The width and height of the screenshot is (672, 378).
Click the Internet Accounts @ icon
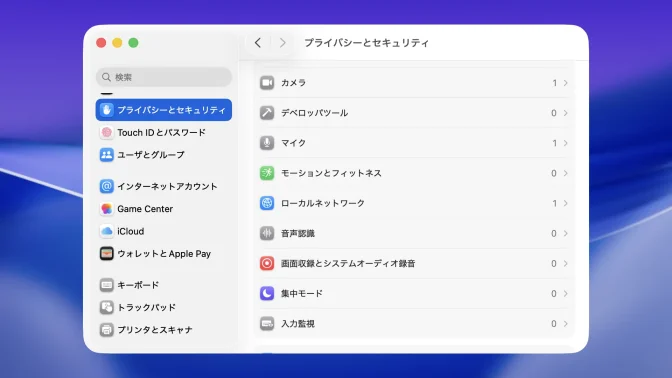pos(107,186)
